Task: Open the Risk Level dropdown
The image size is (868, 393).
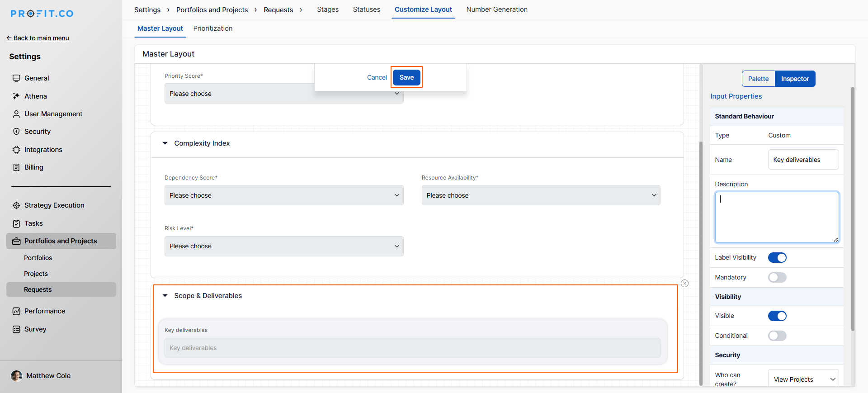Action: (284, 246)
